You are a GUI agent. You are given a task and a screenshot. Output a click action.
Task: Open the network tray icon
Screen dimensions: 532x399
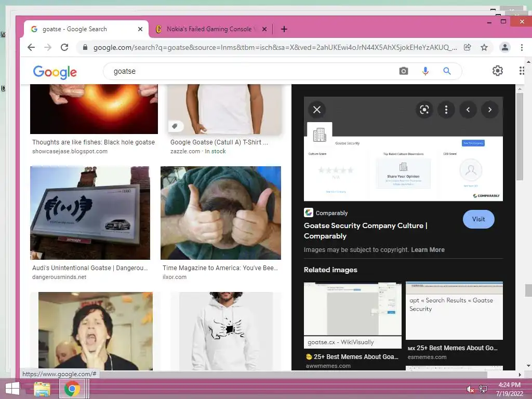click(483, 389)
